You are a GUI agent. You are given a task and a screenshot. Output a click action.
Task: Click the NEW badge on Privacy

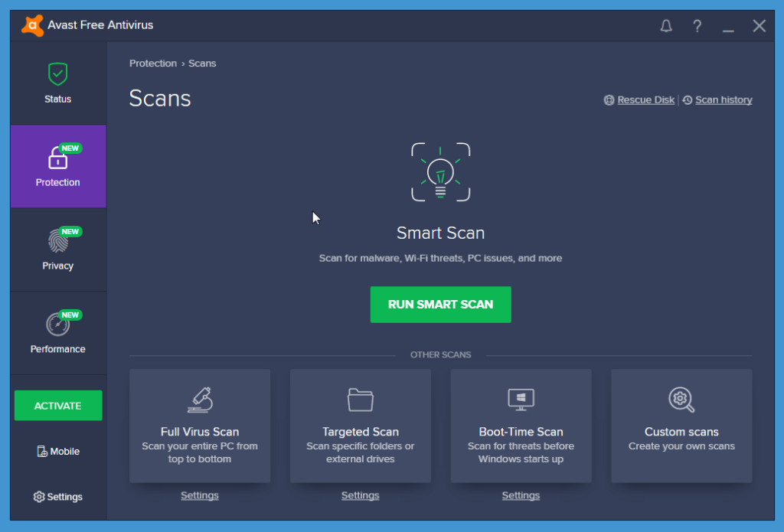point(70,231)
